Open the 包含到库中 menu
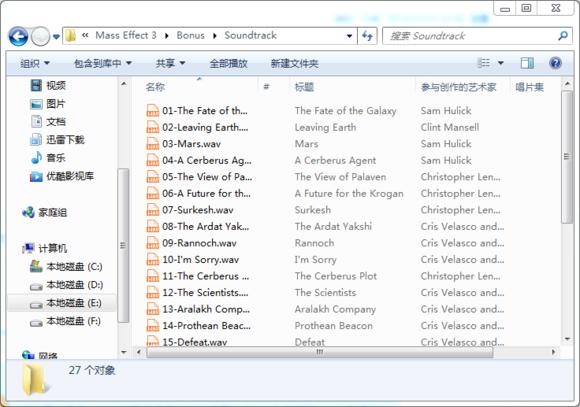 pyautogui.click(x=103, y=64)
